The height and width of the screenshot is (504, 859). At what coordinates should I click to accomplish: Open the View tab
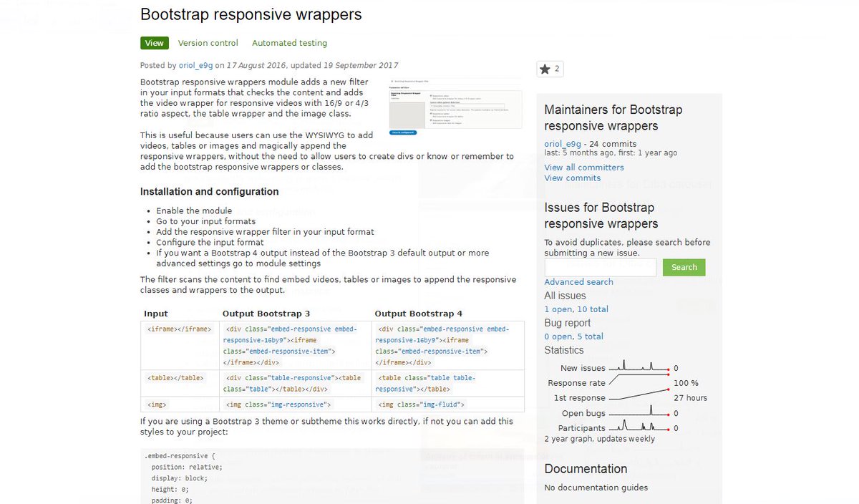[154, 43]
